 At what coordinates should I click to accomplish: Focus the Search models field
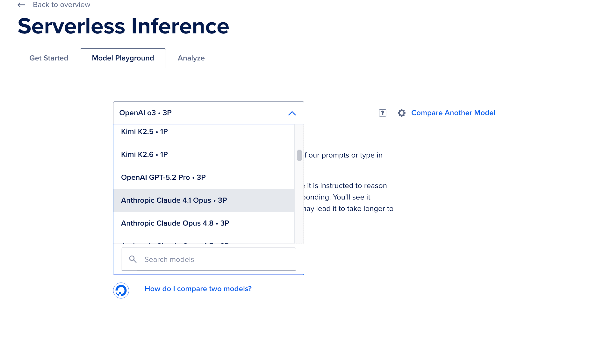(x=209, y=259)
